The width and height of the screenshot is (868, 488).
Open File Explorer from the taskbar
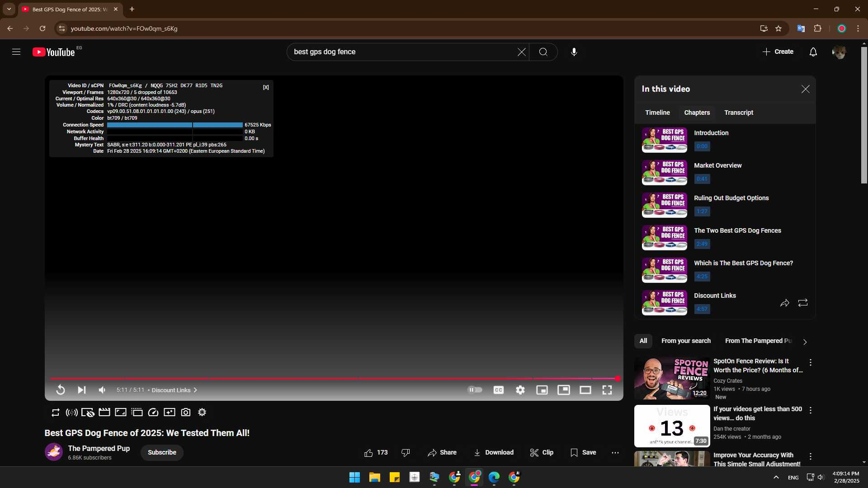pyautogui.click(x=375, y=478)
